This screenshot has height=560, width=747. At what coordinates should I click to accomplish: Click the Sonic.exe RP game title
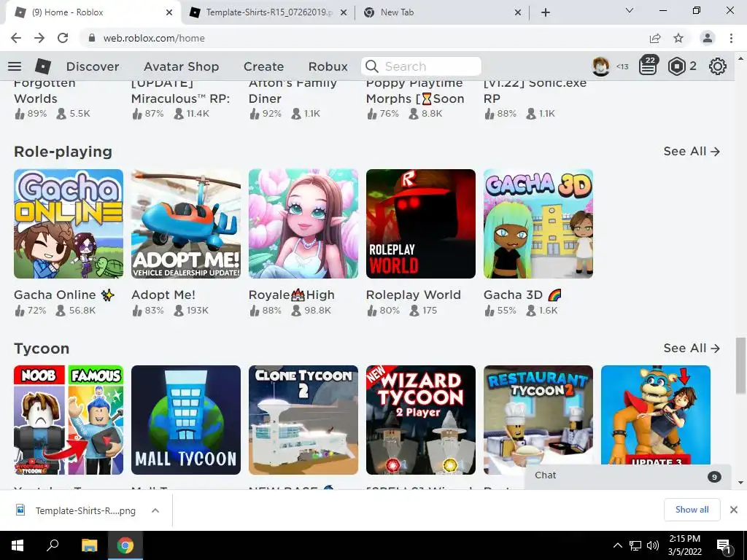click(x=535, y=90)
